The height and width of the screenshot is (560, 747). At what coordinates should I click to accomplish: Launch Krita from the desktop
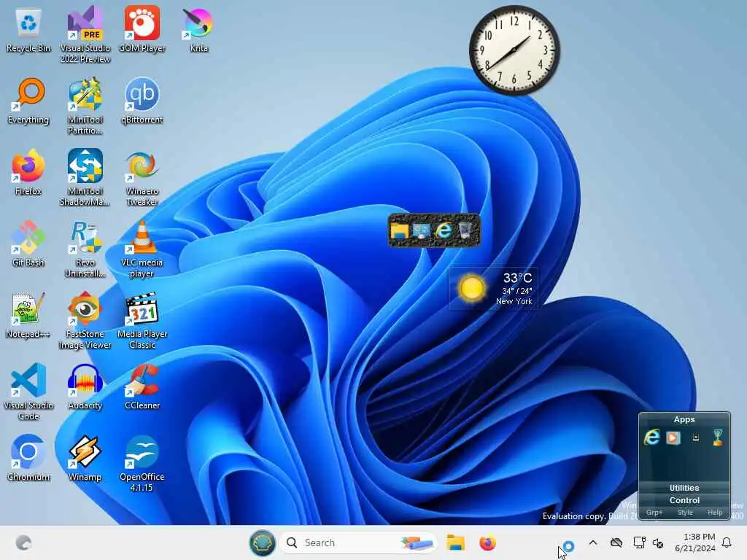point(198,29)
